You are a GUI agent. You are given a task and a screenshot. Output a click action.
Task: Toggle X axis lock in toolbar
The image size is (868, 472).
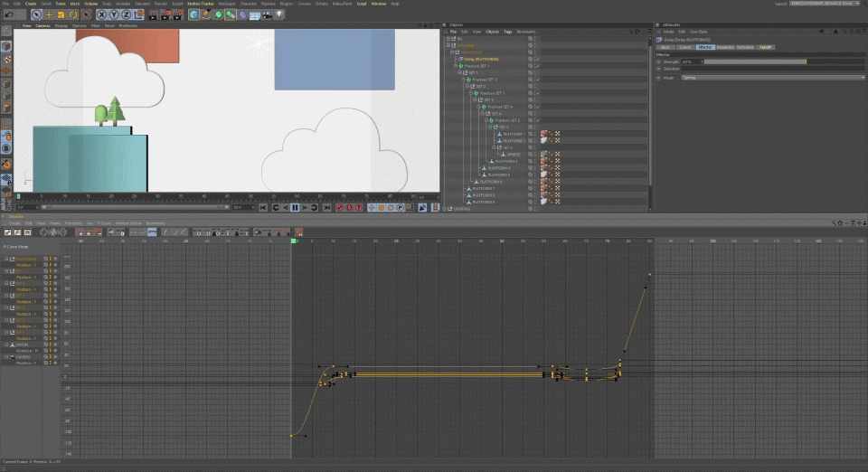(x=102, y=14)
